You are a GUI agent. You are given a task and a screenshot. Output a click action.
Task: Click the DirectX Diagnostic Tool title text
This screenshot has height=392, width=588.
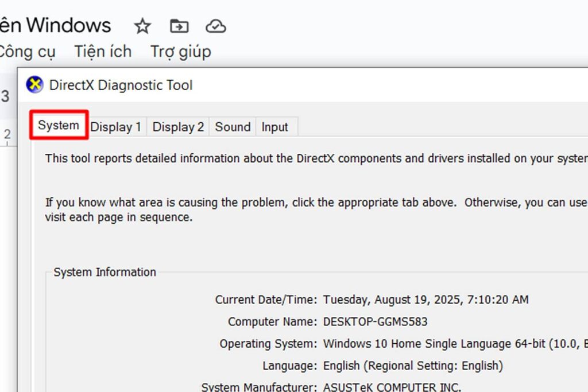point(121,85)
